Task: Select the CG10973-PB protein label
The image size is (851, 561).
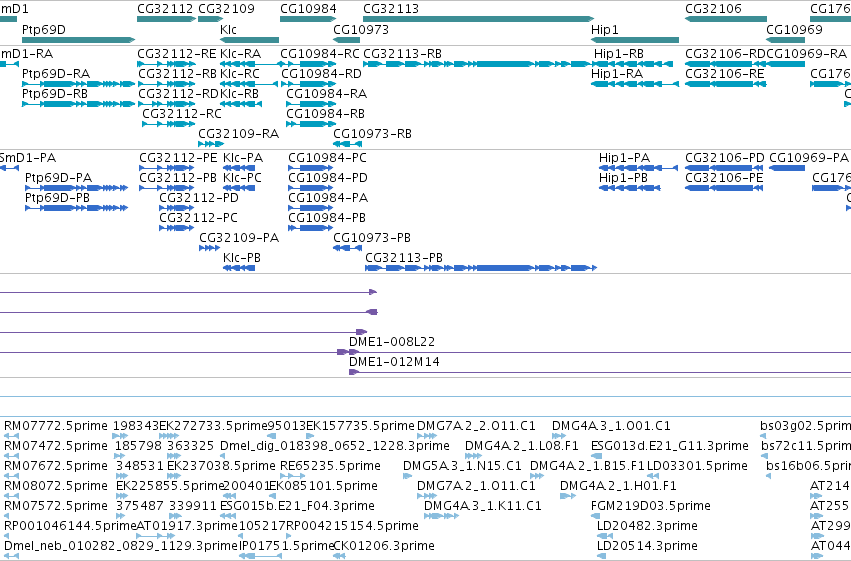Action: 372,238
